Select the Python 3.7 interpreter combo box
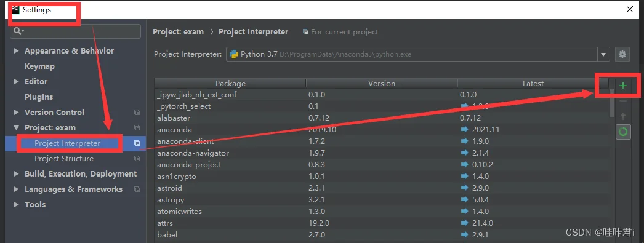 417,54
